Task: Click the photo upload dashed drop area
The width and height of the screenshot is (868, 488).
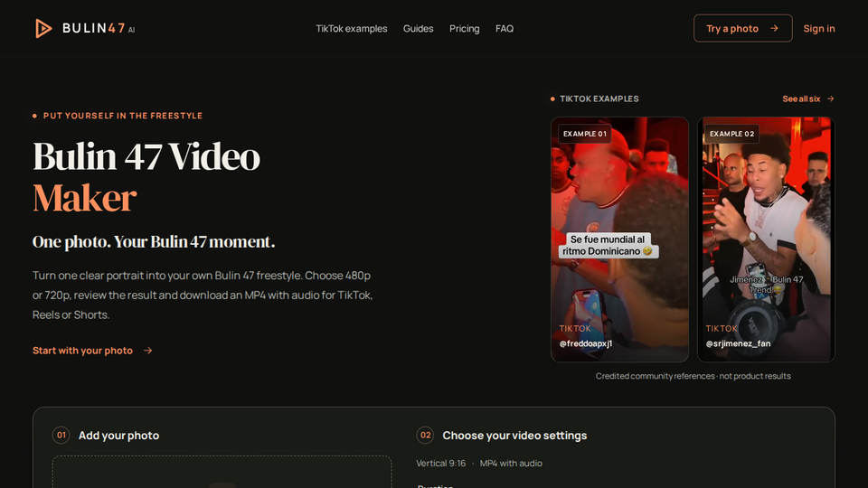Action: [x=222, y=472]
